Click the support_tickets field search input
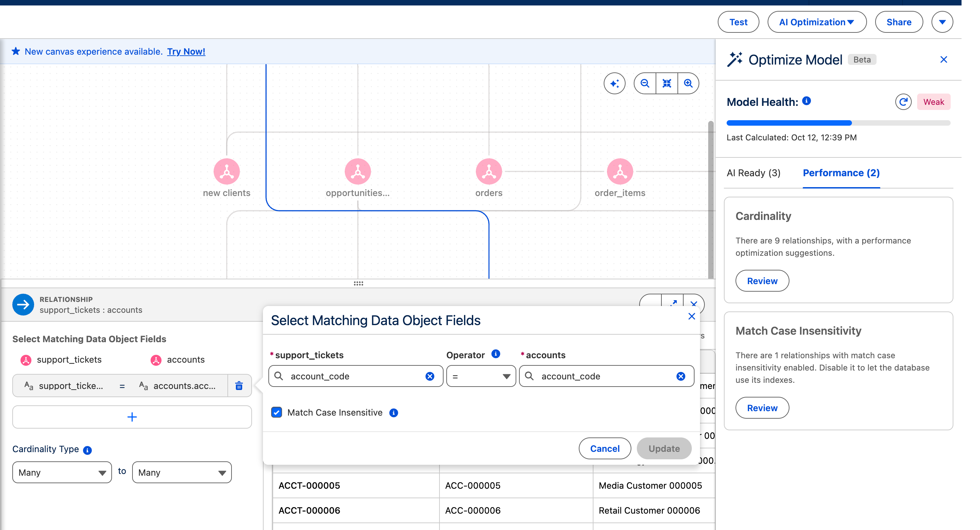This screenshot has width=980, height=530. pyautogui.click(x=356, y=376)
